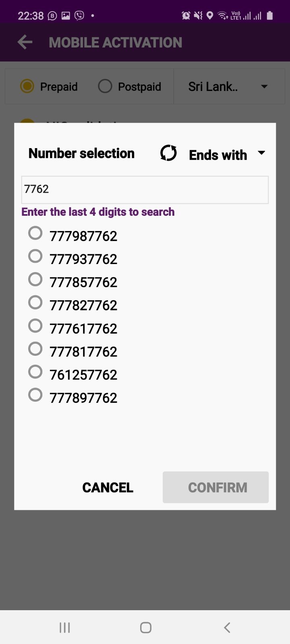Tap Android recent apps navigation icon
Image resolution: width=290 pixels, height=644 pixels.
[x=64, y=627]
